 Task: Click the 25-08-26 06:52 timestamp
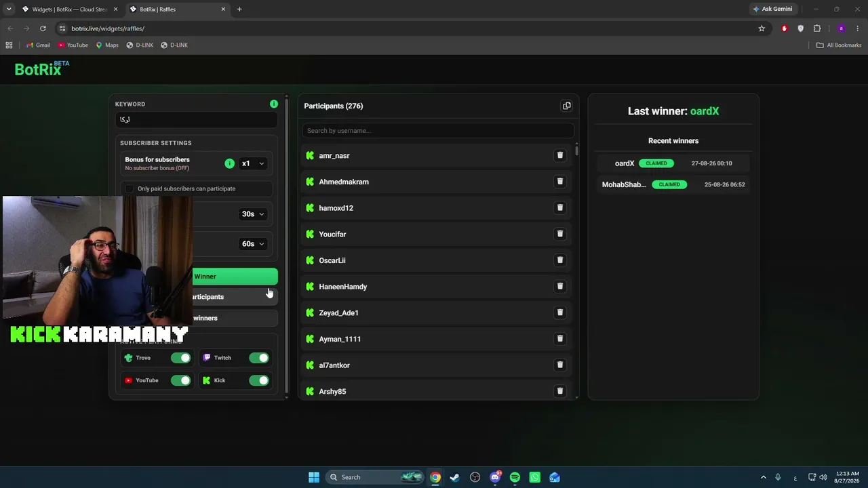725,184
